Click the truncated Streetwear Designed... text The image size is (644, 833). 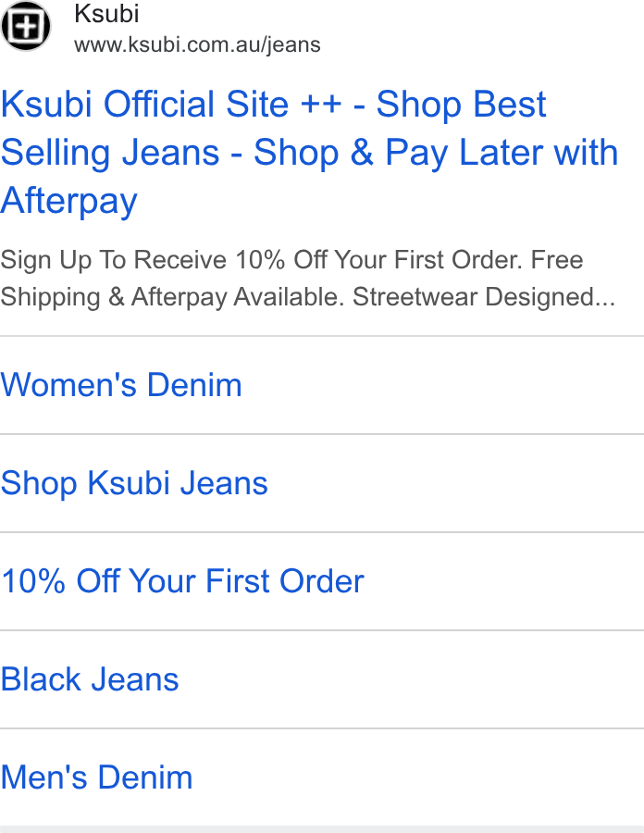tap(484, 297)
